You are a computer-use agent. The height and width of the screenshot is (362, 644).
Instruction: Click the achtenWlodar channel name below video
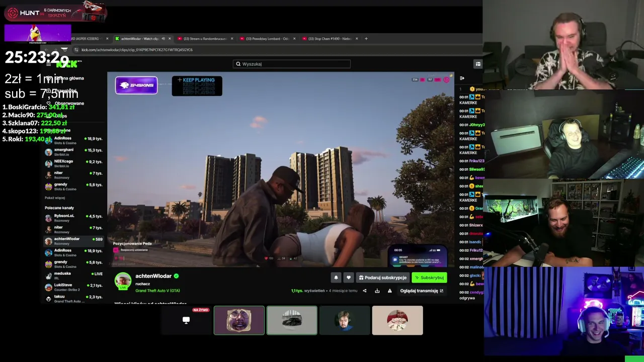coord(153,276)
